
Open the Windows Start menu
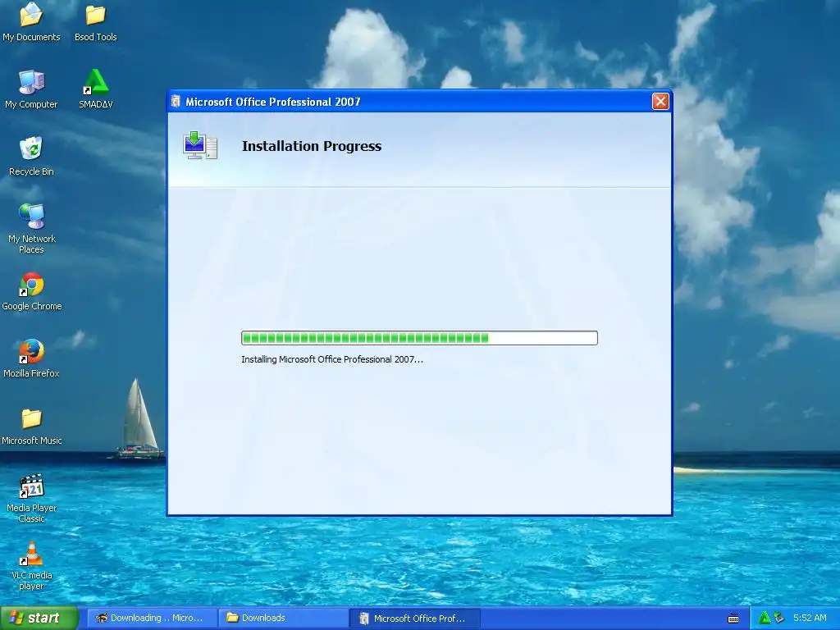(x=39, y=618)
